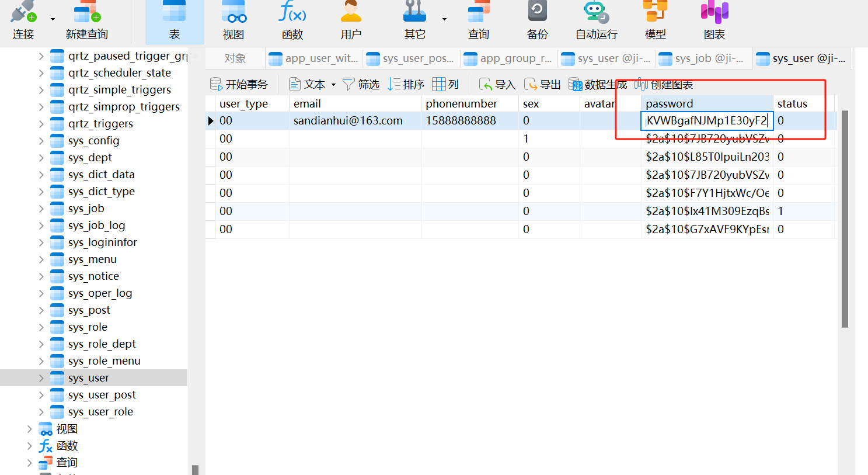This screenshot has width=868, height=475.
Task: Switch to the 对象 (Objects) tab
Action: click(235, 58)
